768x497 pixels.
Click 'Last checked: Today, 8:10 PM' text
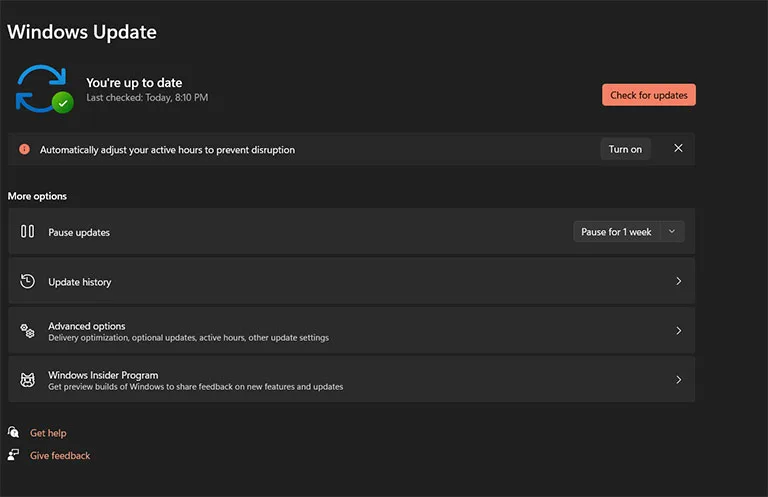147,97
